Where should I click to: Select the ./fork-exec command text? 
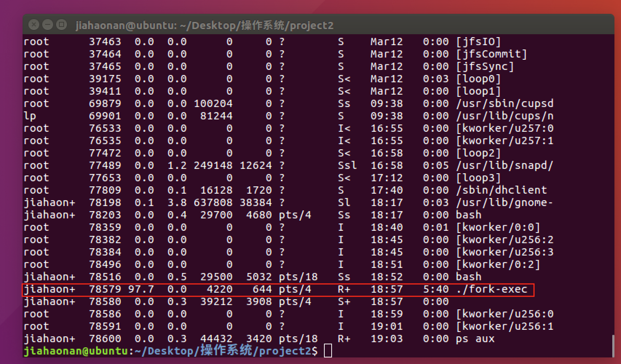click(491, 289)
